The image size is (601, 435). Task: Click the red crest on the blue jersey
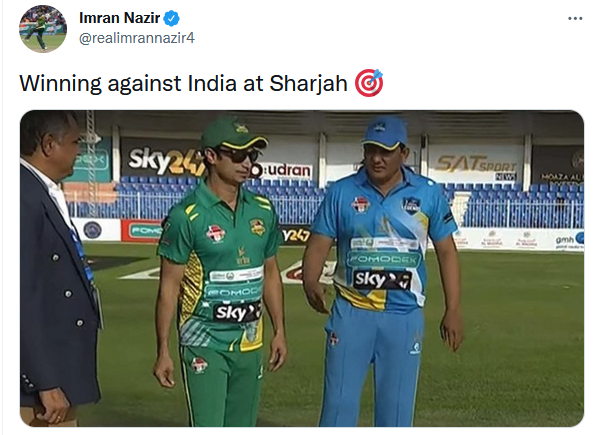[360, 204]
